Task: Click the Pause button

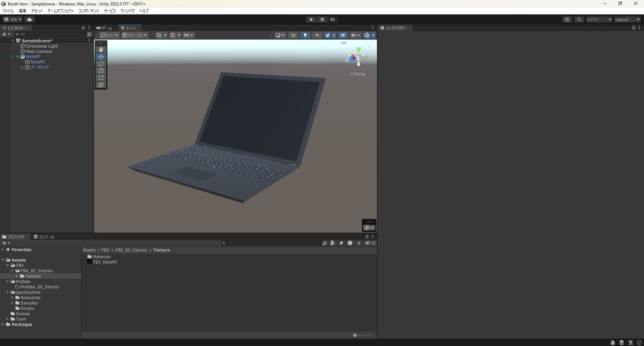Action: (322, 20)
